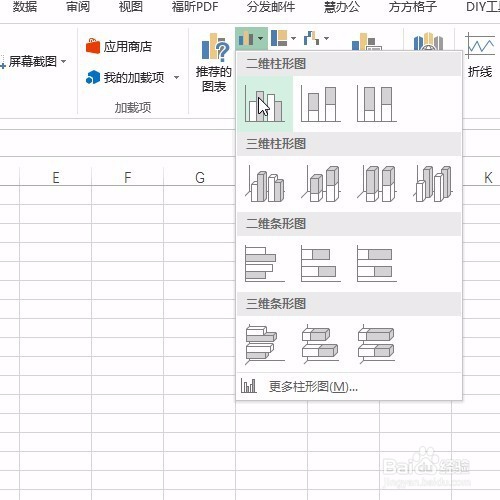
Task: Open the 慧办公 ribbon tab
Action: [x=342, y=7]
